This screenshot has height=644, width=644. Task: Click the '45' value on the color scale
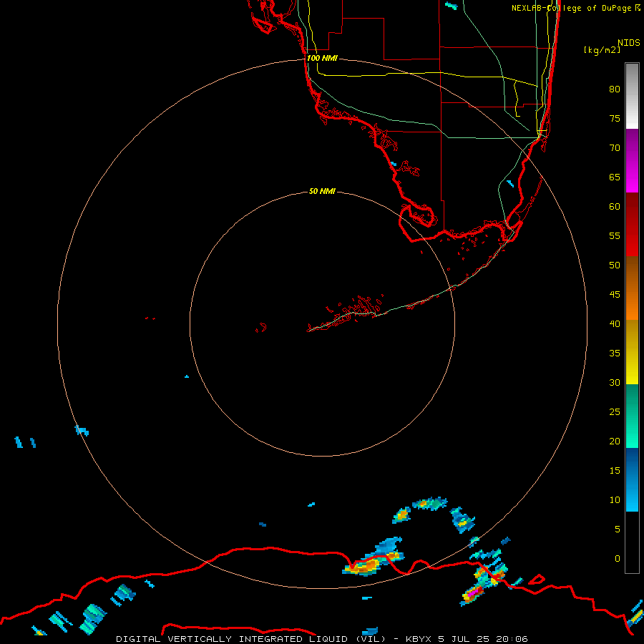[x=615, y=295]
